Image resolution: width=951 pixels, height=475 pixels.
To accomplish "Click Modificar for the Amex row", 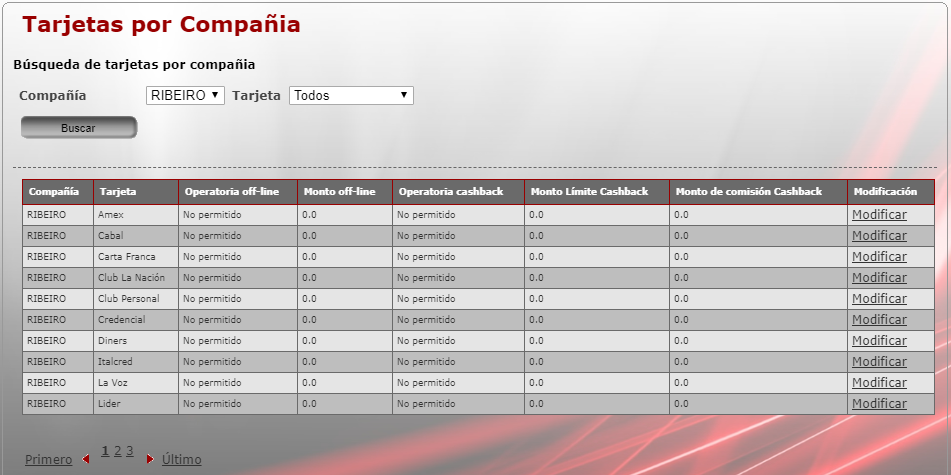I will (x=879, y=215).
